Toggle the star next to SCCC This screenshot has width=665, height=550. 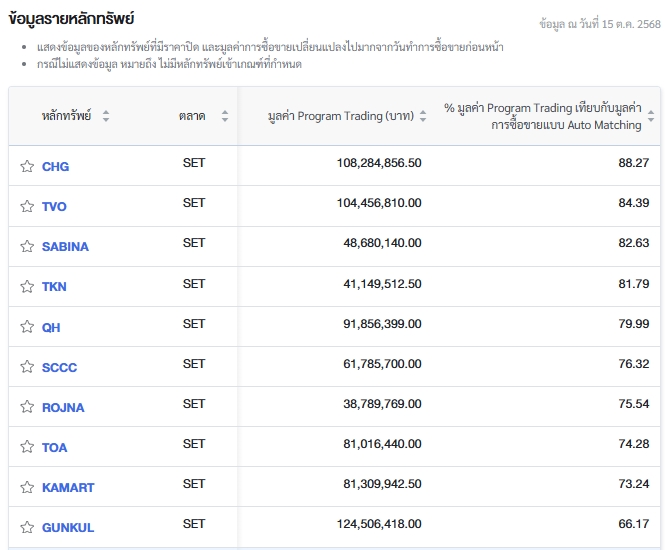click(x=27, y=367)
